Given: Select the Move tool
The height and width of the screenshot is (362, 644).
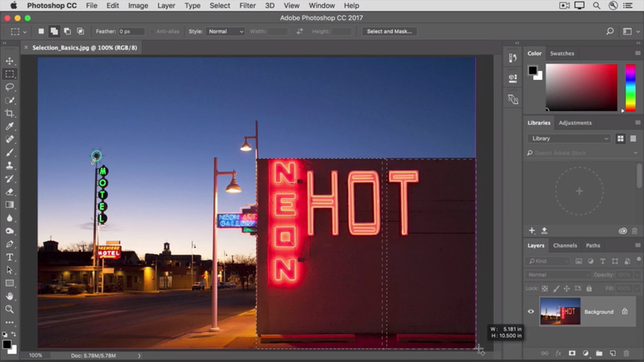Looking at the screenshot, I should pos(9,61).
